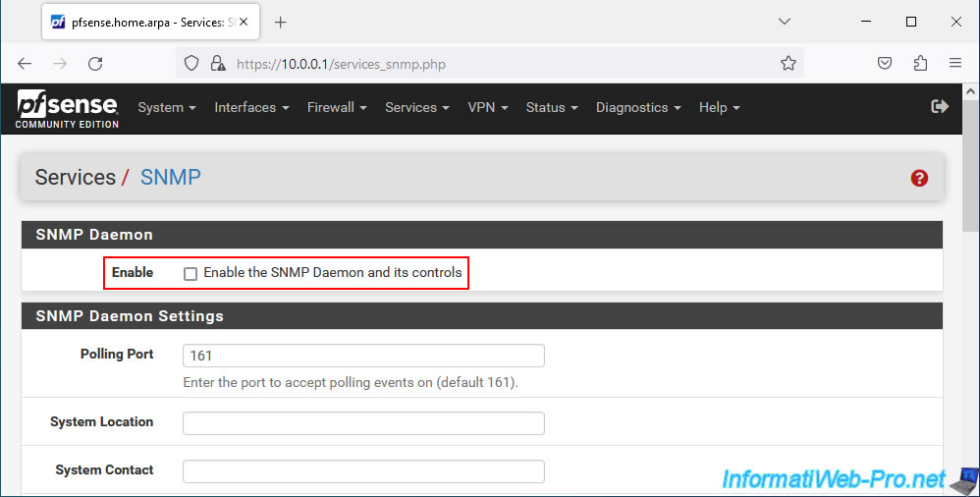Click the "Services" breadcrumb text
The height and width of the screenshot is (497, 980).
click(x=75, y=178)
